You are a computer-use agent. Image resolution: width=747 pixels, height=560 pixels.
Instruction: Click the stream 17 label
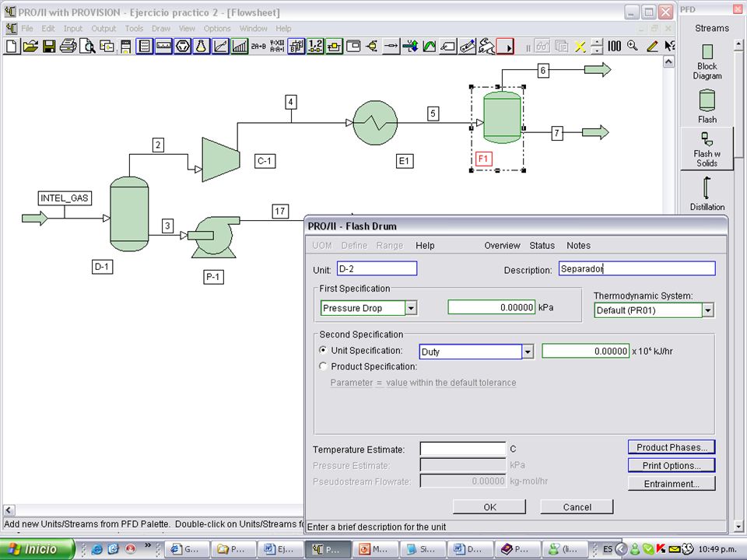point(280,211)
